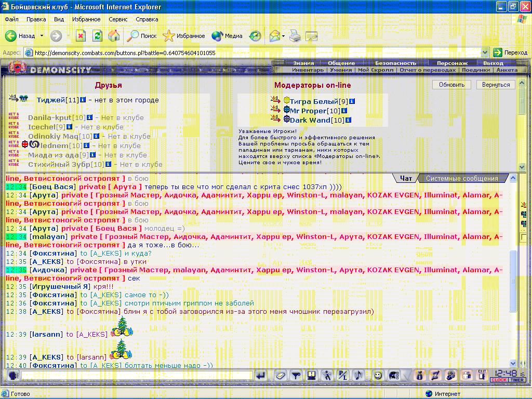Click up arrow of friends panel scrollbar
532x399 pixels.
tap(522, 83)
